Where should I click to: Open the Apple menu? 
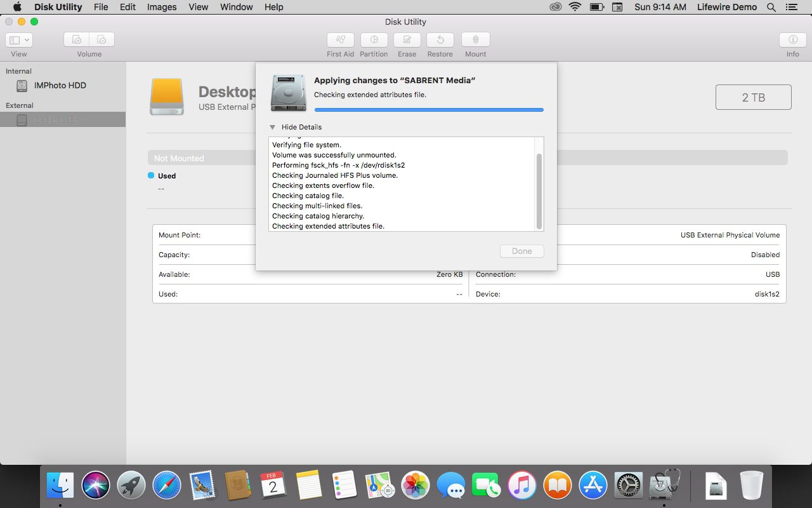pos(17,7)
